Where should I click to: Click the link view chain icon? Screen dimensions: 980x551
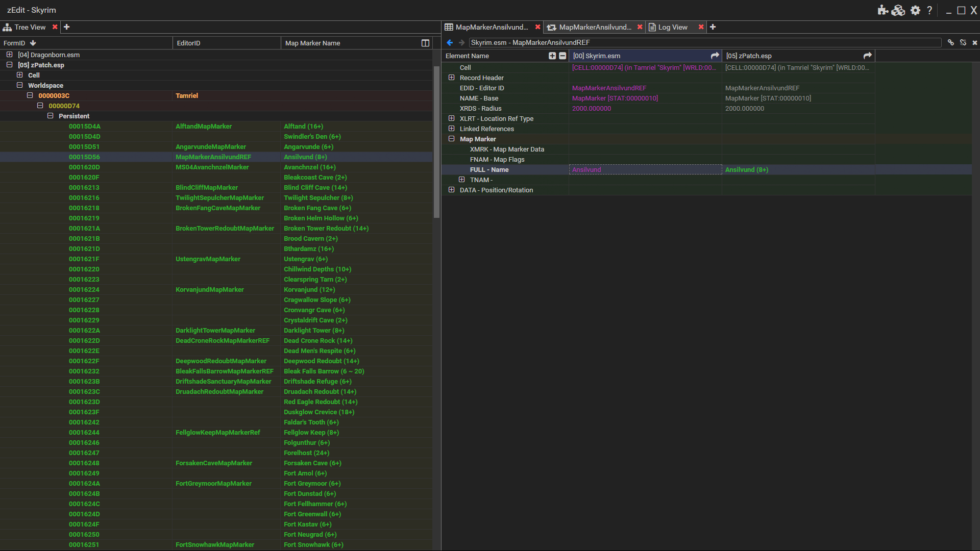(950, 43)
